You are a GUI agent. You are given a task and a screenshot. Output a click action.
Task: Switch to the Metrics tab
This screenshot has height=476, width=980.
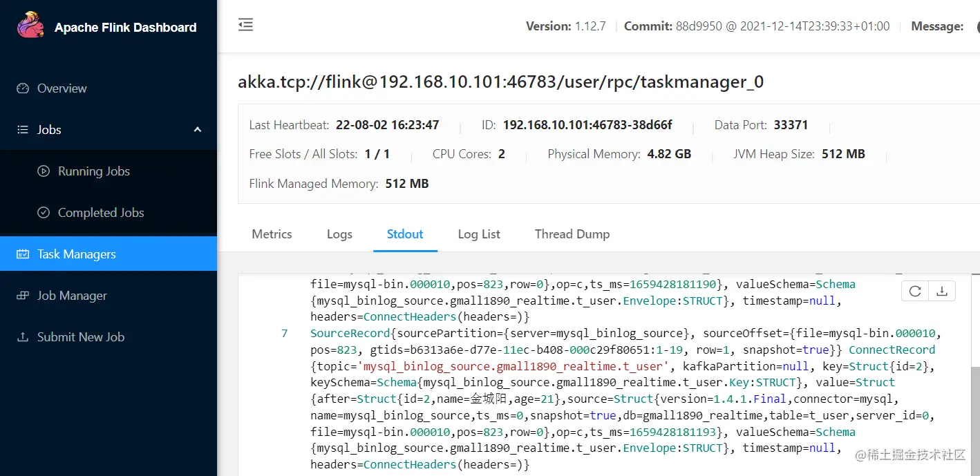(272, 234)
